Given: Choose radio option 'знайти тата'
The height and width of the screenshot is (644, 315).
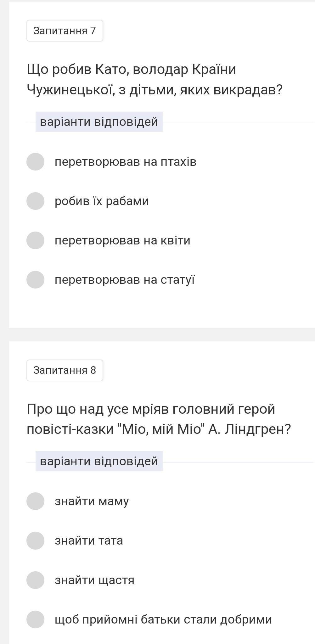Looking at the screenshot, I should tap(35, 540).
